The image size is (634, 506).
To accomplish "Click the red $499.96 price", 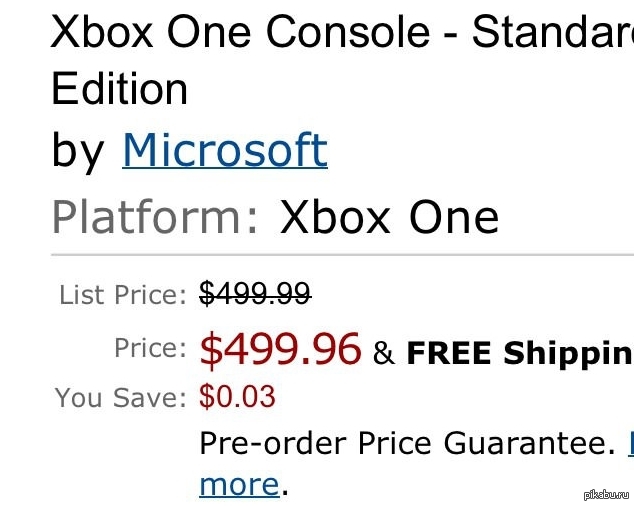I will coord(280,349).
